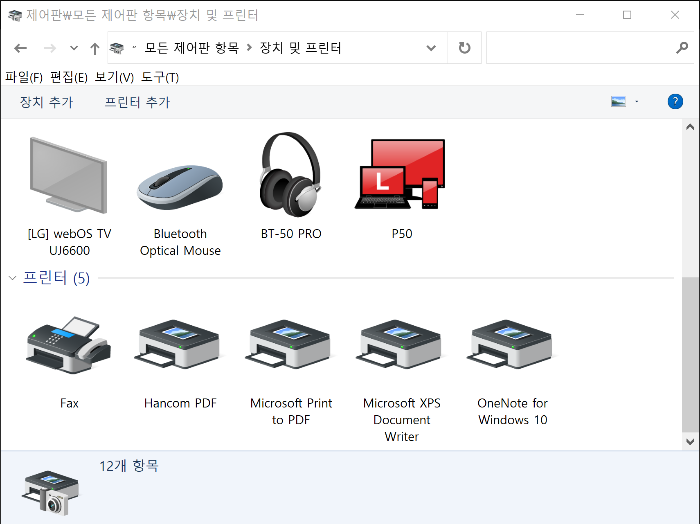700x524 pixels.
Task: Select the P50 computer device icon
Action: [400, 174]
